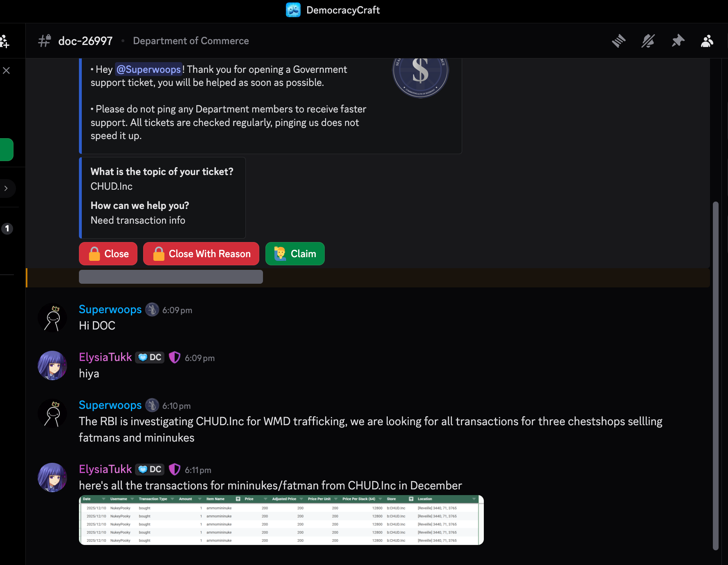Expand the left sidebar chevron arrow

point(6,188)
